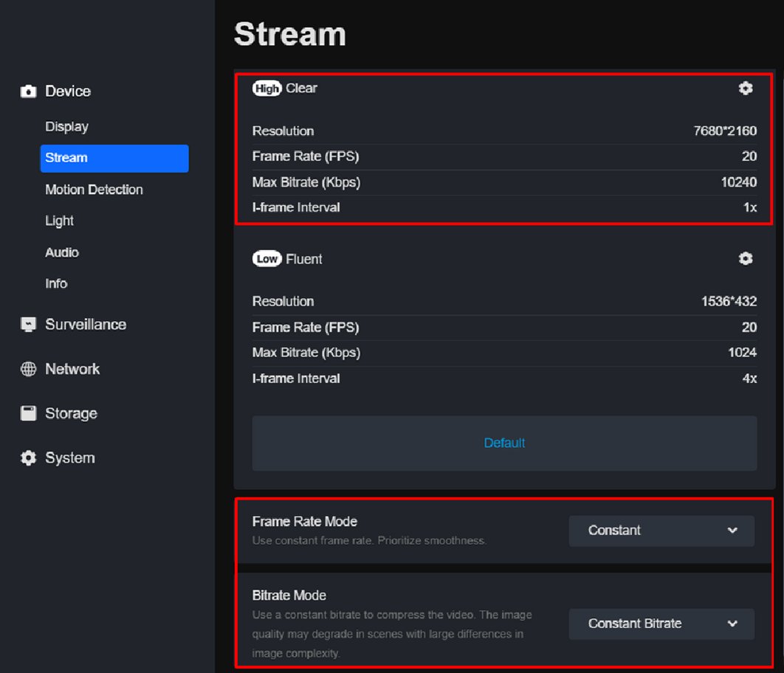Click the Fluent stream I-frame Interval value 4x
Screen dimensions: 784x673
[749, 379]
